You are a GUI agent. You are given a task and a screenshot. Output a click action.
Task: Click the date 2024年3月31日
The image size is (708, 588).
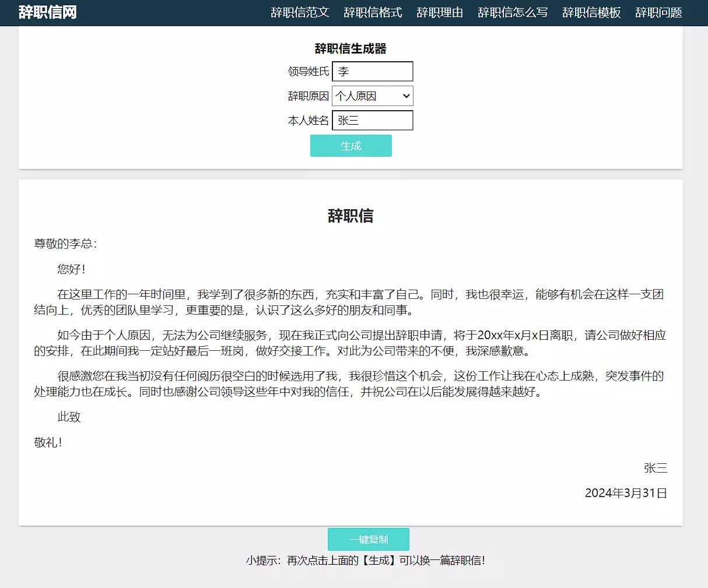626,493
